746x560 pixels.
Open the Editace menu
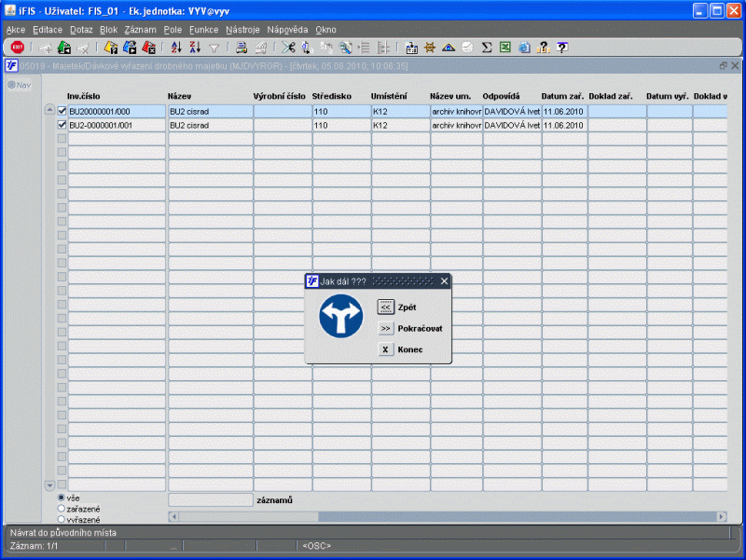pos(48,30)
